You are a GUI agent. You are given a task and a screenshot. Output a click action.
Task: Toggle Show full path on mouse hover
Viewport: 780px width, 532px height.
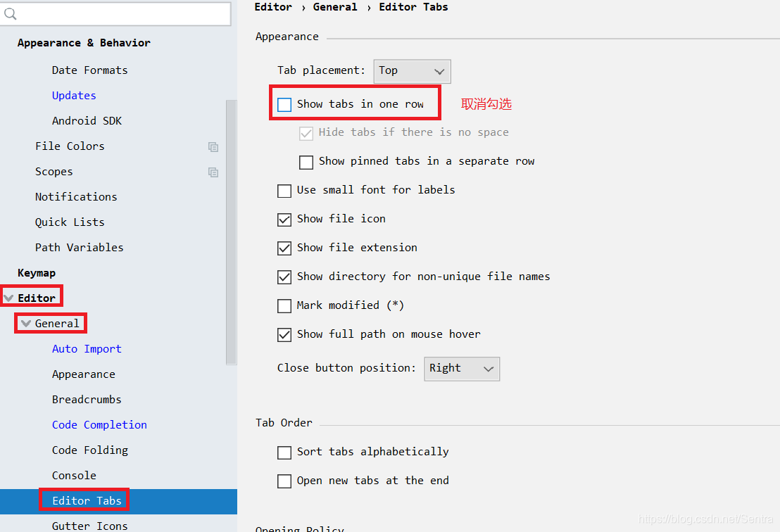point(284,335)
